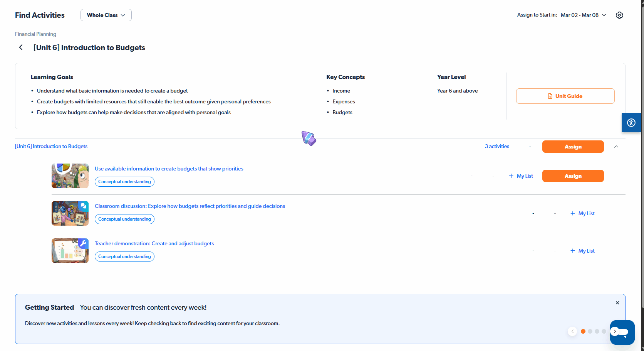The image size is (644, 351).
Task: Open 'Teacher demonstration: Create and adjust budgets'
Action: coord(154,243)
